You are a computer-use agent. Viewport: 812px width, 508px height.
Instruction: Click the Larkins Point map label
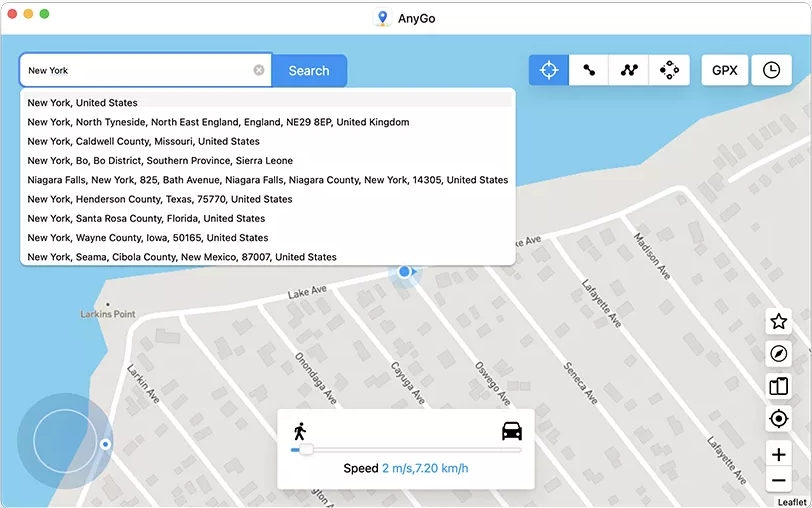point(108,314)
